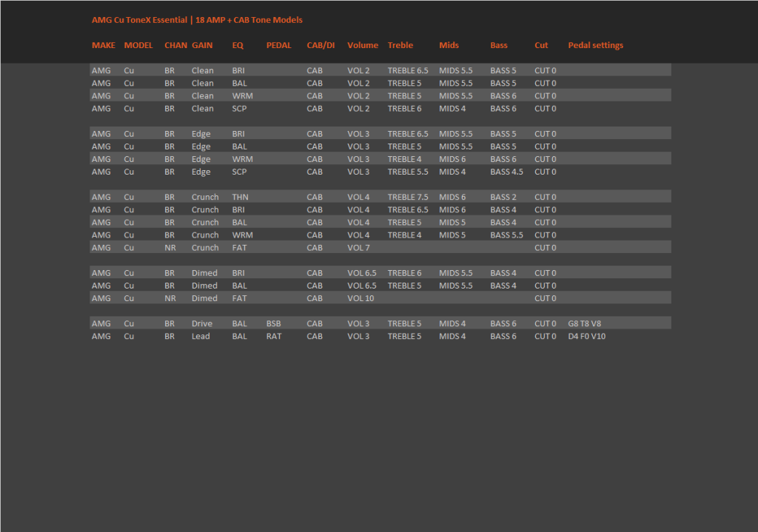The height and width of the screenshot is (532, 758).
Task: Click 'BASS 5.5' in the Crunch WRM row
Action: (x=506, y=235)
